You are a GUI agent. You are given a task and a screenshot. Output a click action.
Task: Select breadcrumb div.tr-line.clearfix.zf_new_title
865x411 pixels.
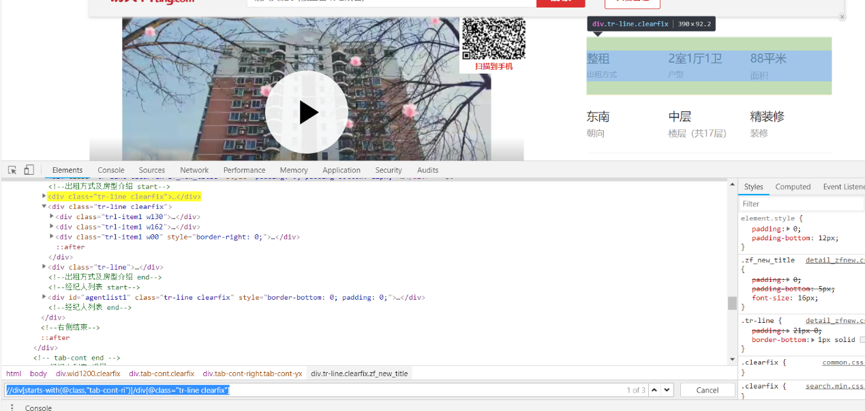click(x=359, y=373)
